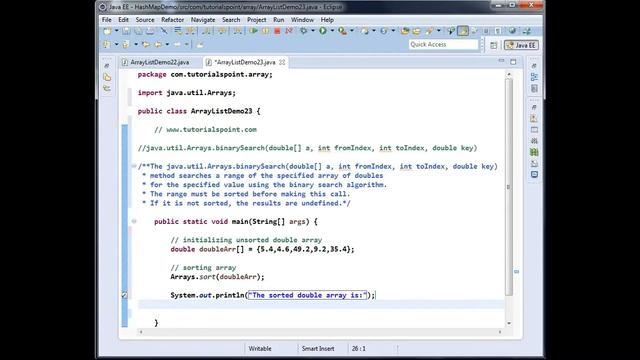This screenshot has height=360, width=640.
Task: Click the 'Arrays.sort(doubleArr);' code line
Action: tap(217, 277)
